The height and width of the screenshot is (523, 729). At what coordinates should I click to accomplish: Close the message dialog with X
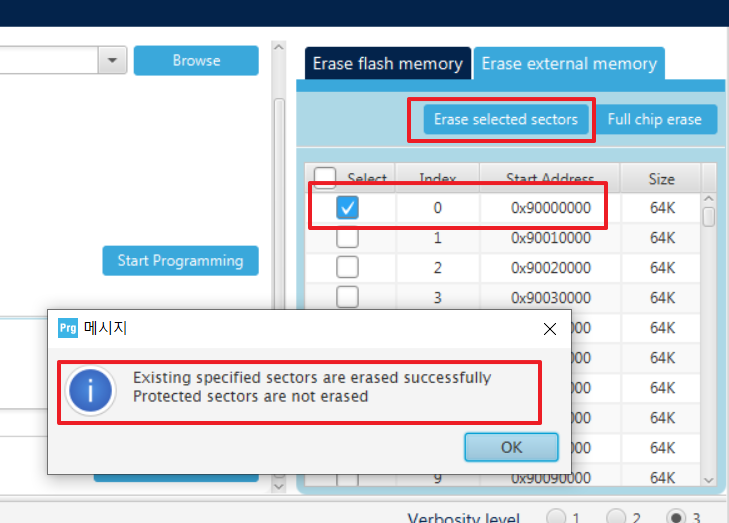coord(550,329)
